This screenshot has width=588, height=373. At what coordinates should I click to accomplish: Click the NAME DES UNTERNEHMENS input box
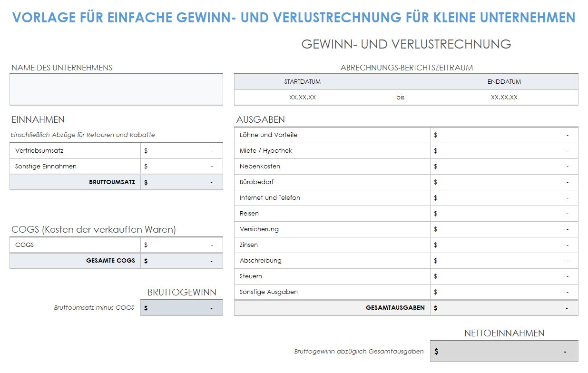tap(116, 89)
